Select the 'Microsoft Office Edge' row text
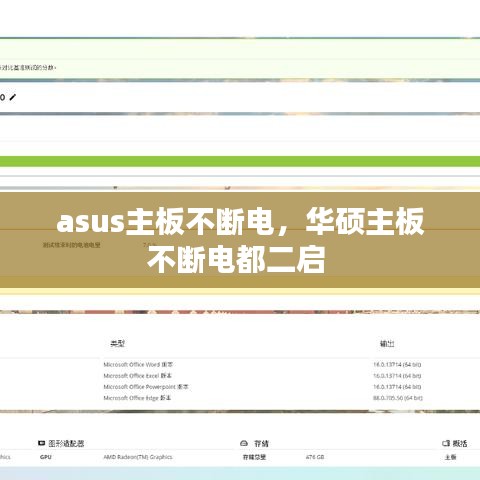 [x=137, y=398]
